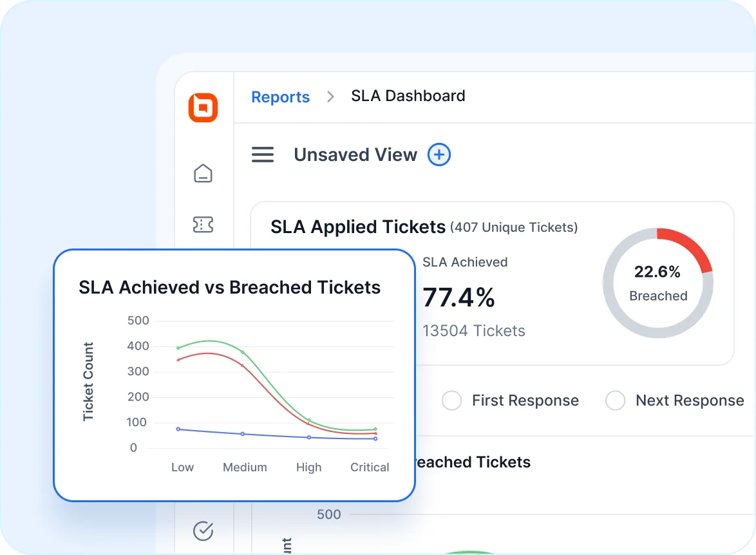This screenshot has width=756, height=555.
Task: Click the SLA Achieved vs Breached Tickets title
Action: pyautogui.click(x=230, y=287)
